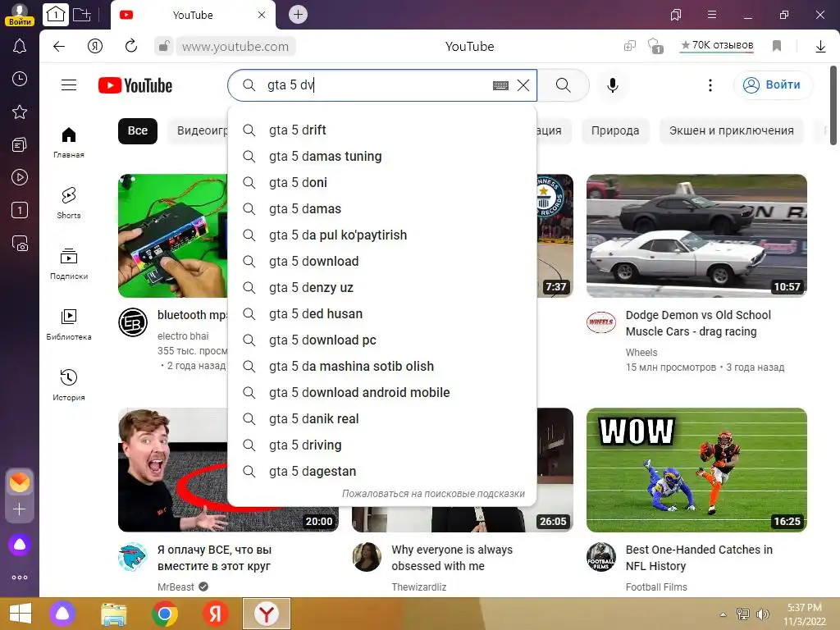Pick suggestion 'gta 5 denzy uz'
840x630 pixels.
[x=382, y=288]
